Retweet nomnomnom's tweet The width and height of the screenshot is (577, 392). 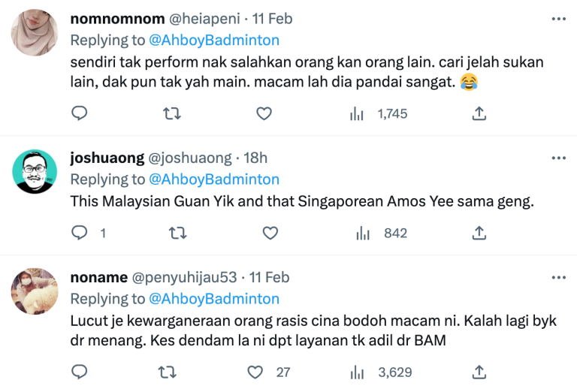click(x=172, y=113)
